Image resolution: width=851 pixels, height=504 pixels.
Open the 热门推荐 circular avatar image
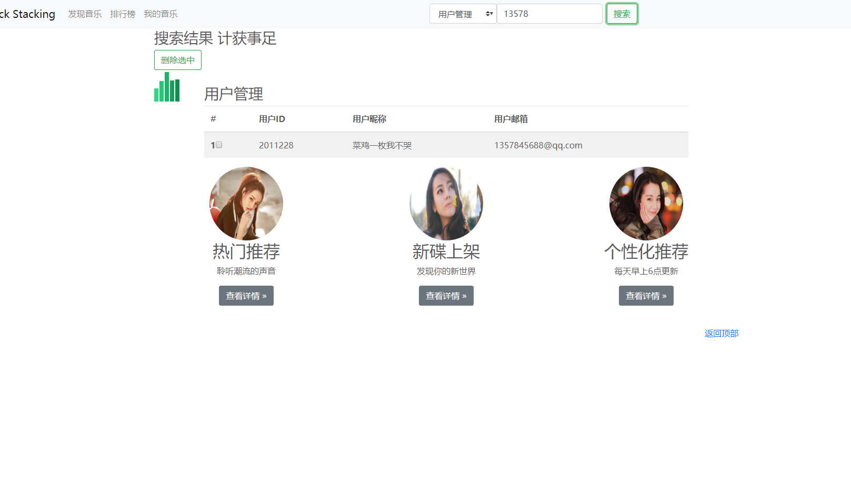(x=246, y=203)
